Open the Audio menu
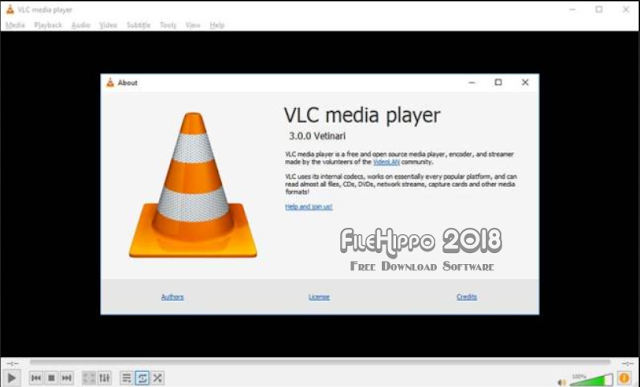 [x=81, y=25]
